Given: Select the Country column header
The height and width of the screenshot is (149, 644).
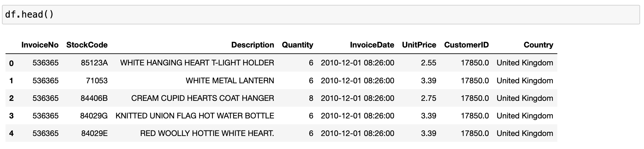Looking at the screenshot, I should [x=538, y=45].
